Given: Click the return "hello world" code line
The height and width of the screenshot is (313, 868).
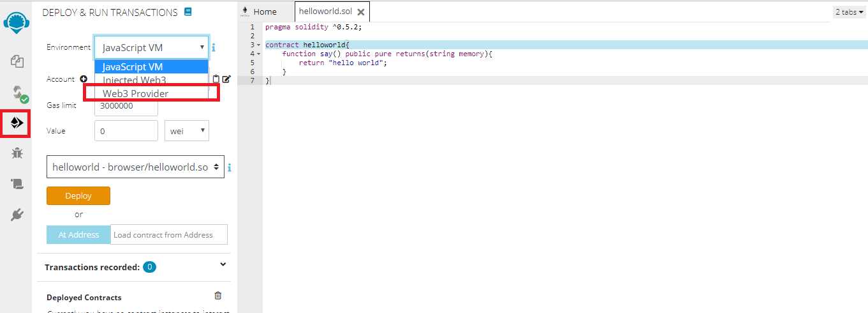Looking at the screenshot, I should click(343, 63).
